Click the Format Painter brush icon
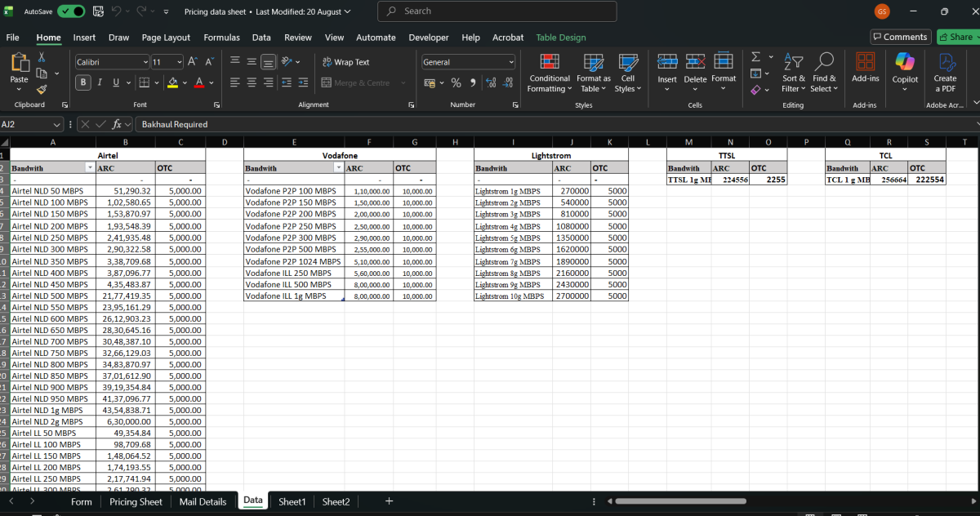Image resolution: width=980 pixels, height=516 pixels. tap(42, 89)
